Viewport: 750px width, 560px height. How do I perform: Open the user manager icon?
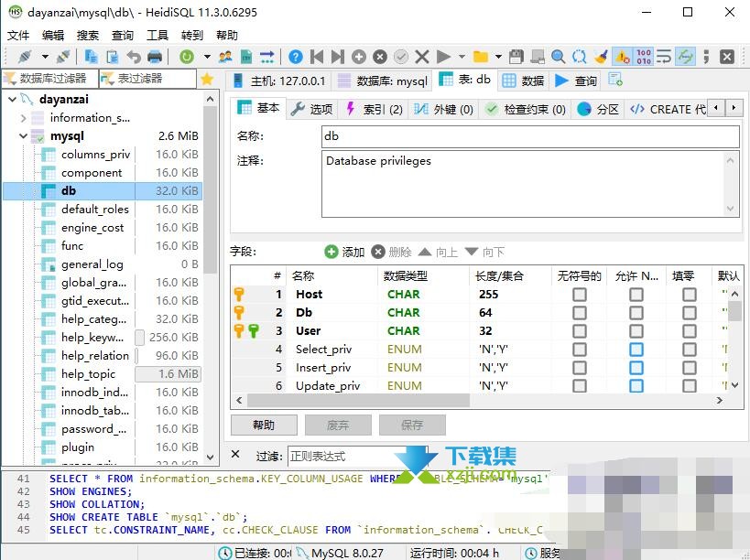[225, 57]
